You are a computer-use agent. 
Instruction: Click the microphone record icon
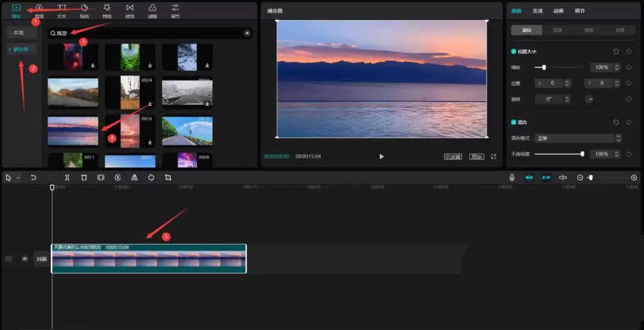(x=512, y=178)
